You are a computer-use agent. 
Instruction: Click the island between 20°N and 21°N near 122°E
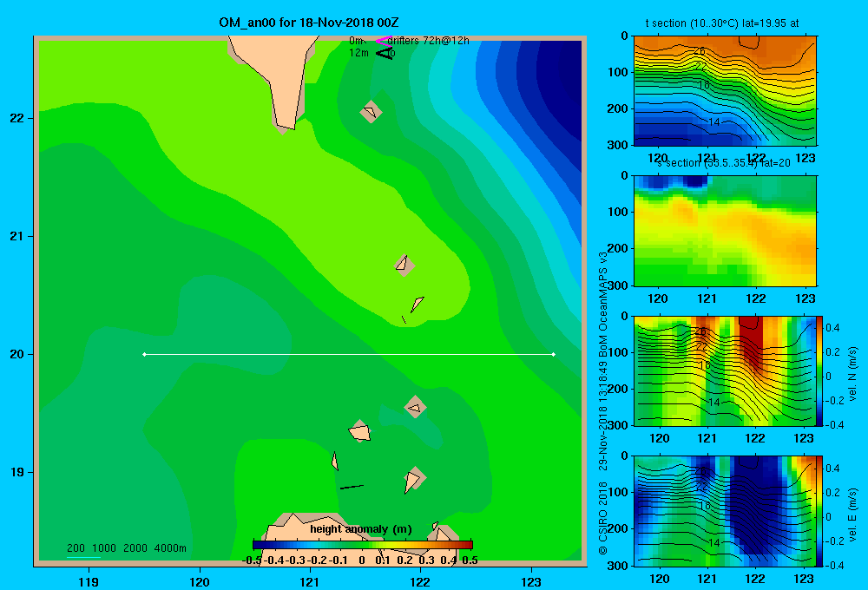(x=404, y=265)
